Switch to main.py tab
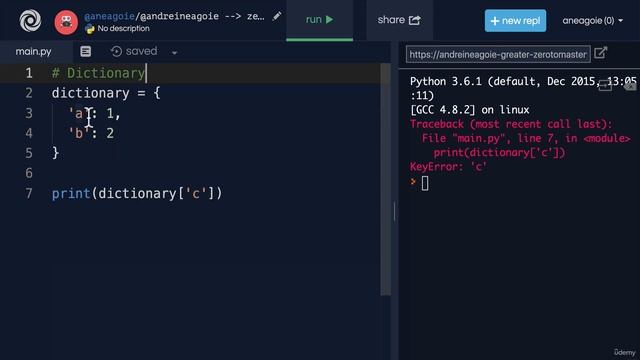 point(33,52)
